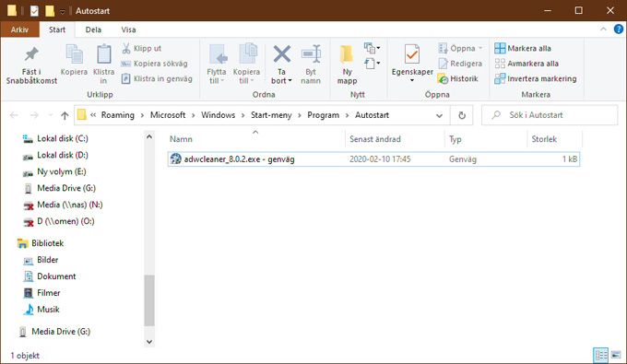Expand the address bar history dropdown
The width and height of the screenshot is (627, 364).
[x=439, y=115]
